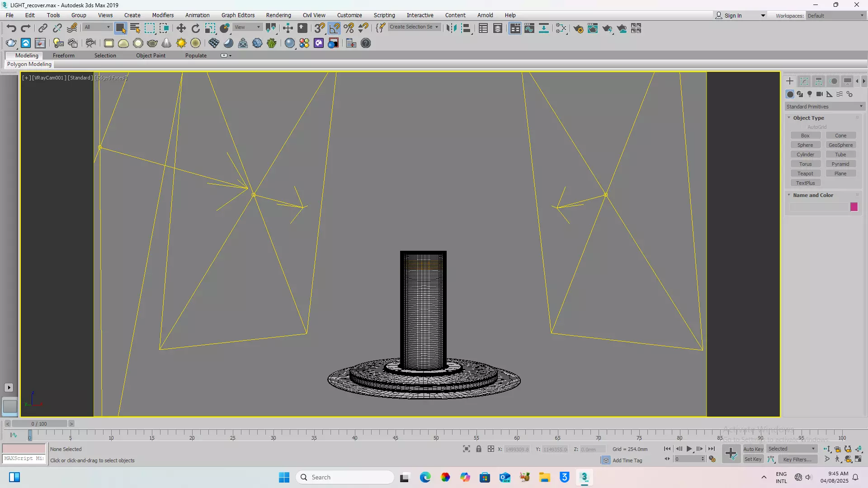
Task: Toggle Window/Crossing selection mode
Action: pyautogui.click(x=164, y=28)
